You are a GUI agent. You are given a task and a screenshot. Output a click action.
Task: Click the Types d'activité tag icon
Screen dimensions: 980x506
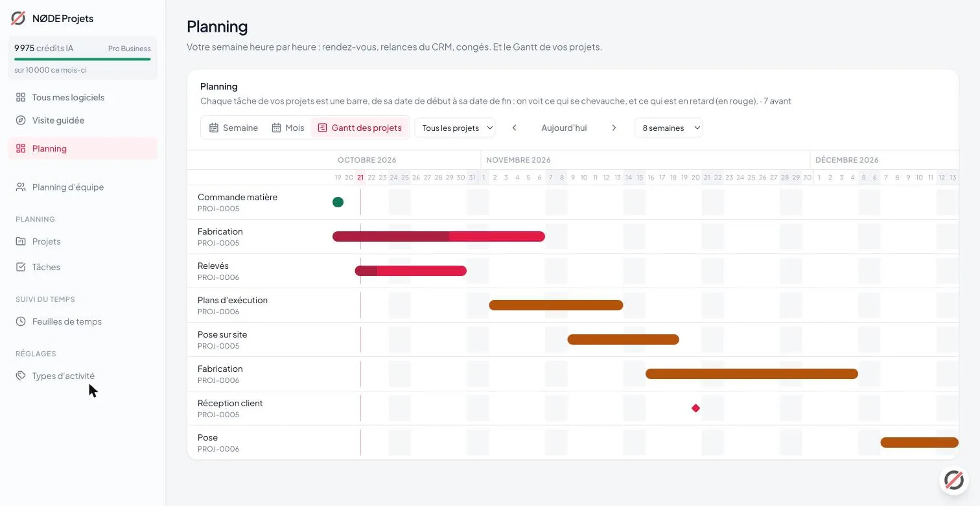pos(21,376)
